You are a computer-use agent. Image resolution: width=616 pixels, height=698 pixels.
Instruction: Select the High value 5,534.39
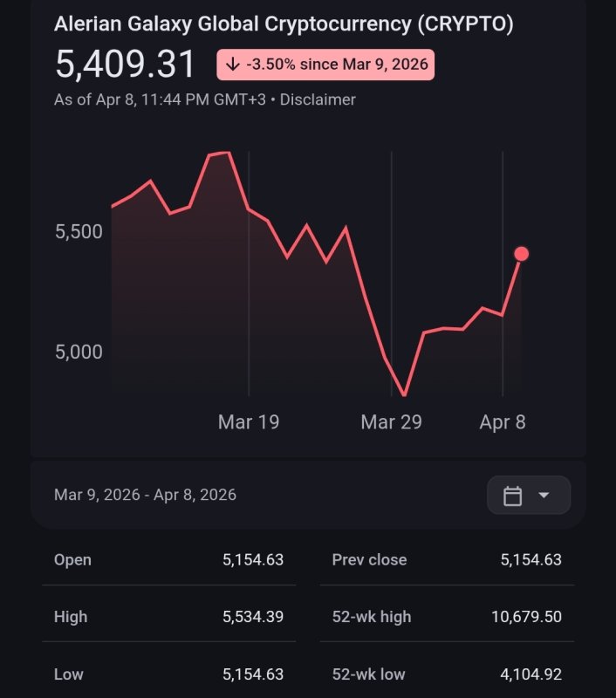253,617
